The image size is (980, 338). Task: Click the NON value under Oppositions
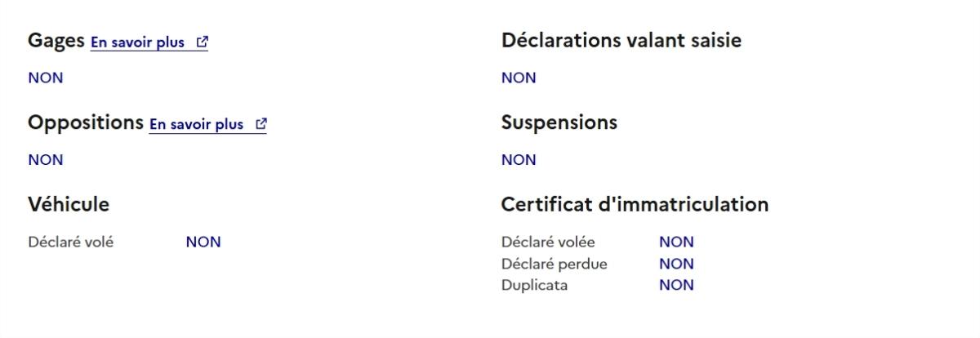click(46, 160)
